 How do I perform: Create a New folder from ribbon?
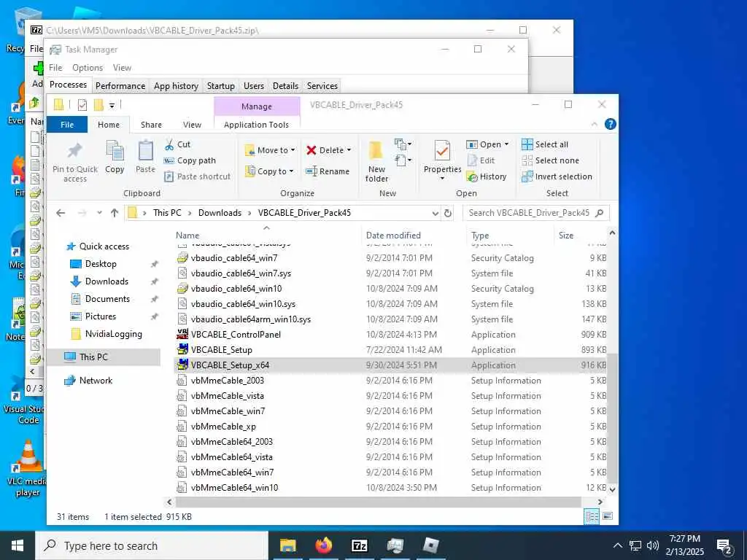tap(376, 161)
